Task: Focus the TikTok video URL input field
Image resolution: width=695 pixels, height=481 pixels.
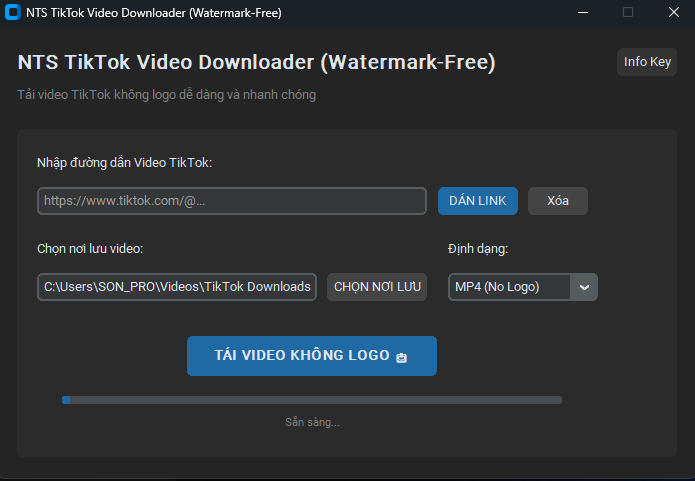Action: [232, 201]
